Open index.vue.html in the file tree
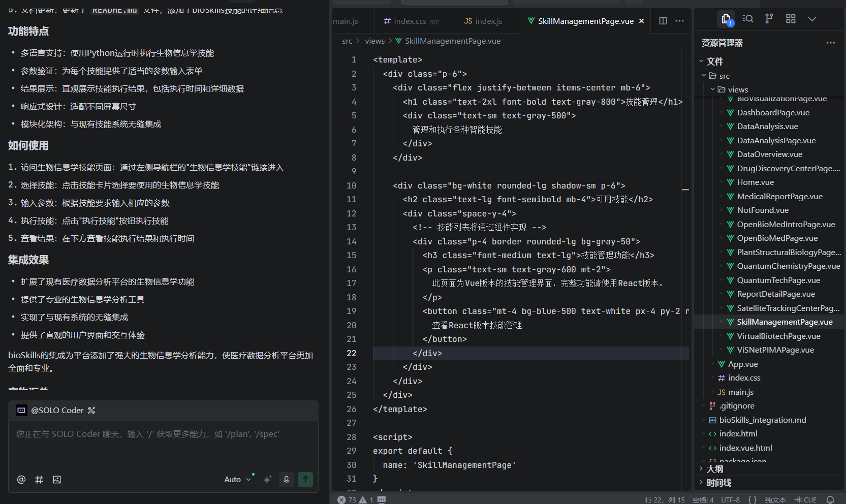Image resolution: width=846 pixels, height=504 pixels. pos(745,448)
